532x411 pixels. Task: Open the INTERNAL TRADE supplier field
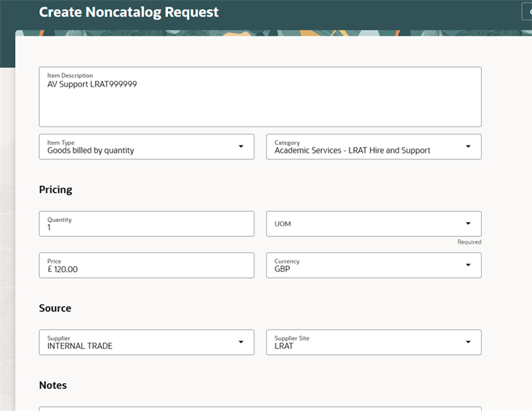[x=138, y=343]
